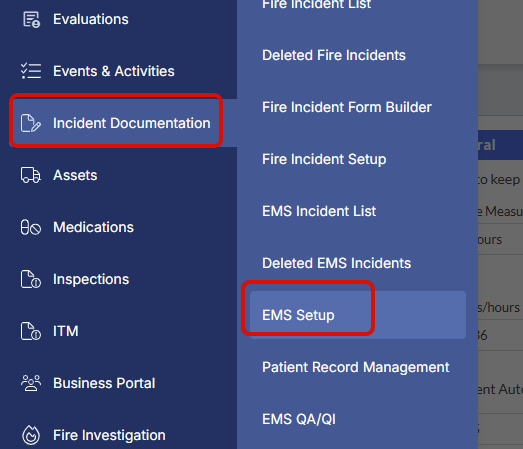Click the Assets truck icon
The height and width of the screenshot is (449, 523).
(x=31, y=175)
